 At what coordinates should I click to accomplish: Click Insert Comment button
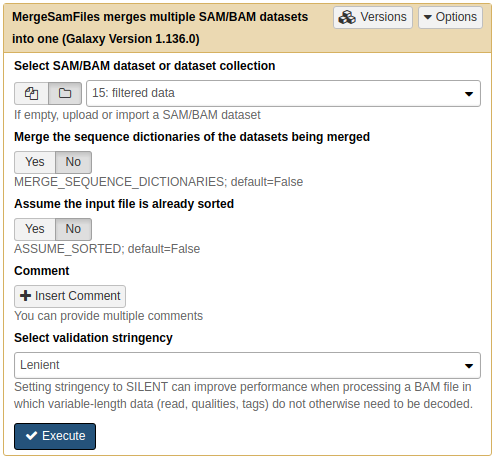click(70, 296)
